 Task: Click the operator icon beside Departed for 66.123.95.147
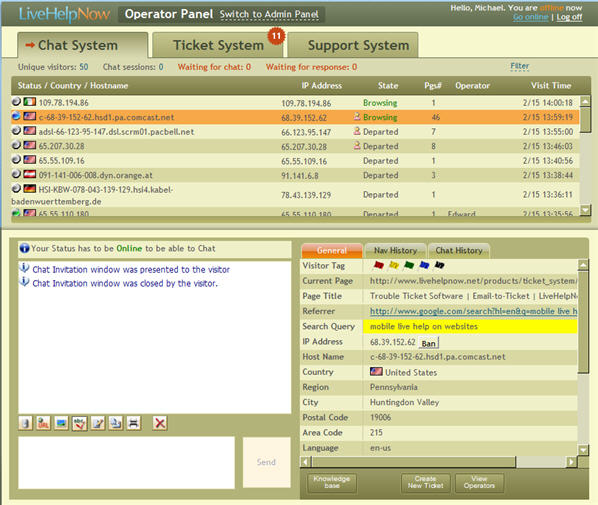[357, 131]
